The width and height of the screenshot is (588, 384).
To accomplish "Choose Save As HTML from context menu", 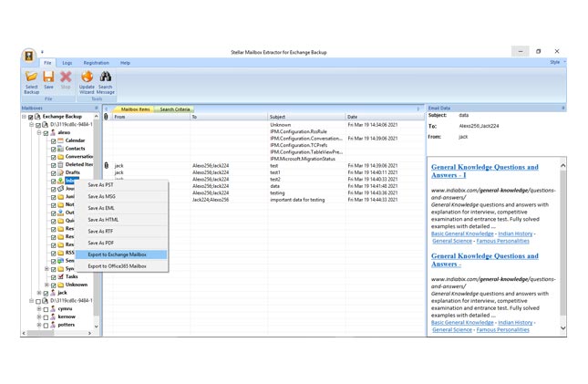I will [x=122, y=220].
